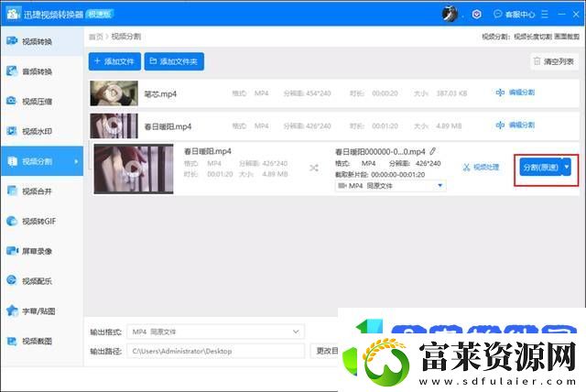Open the 输出格式 combo box

click(216, 332)
